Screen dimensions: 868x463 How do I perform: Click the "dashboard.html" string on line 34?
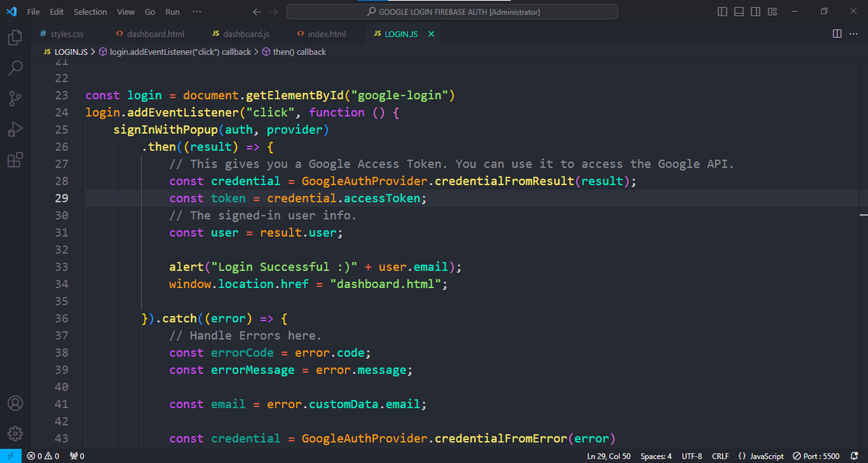coord(386,284)
